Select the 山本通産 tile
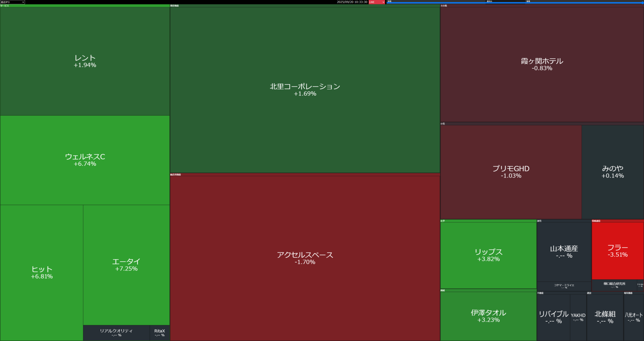This screenshot has height=341, width=644. tap(564, 252)
